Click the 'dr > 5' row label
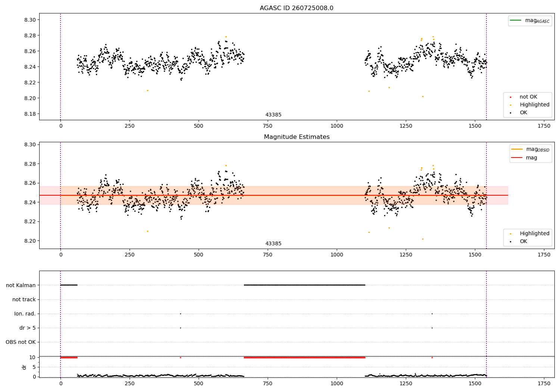Viewport: 560px width, 392px height. [28, 328]
